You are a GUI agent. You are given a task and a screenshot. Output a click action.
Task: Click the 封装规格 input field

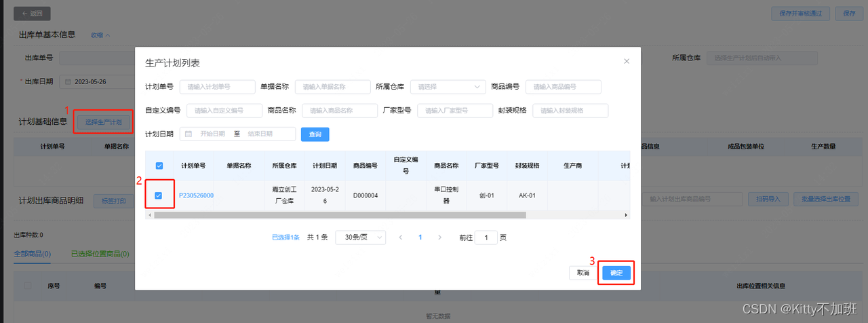pos(570,111)
